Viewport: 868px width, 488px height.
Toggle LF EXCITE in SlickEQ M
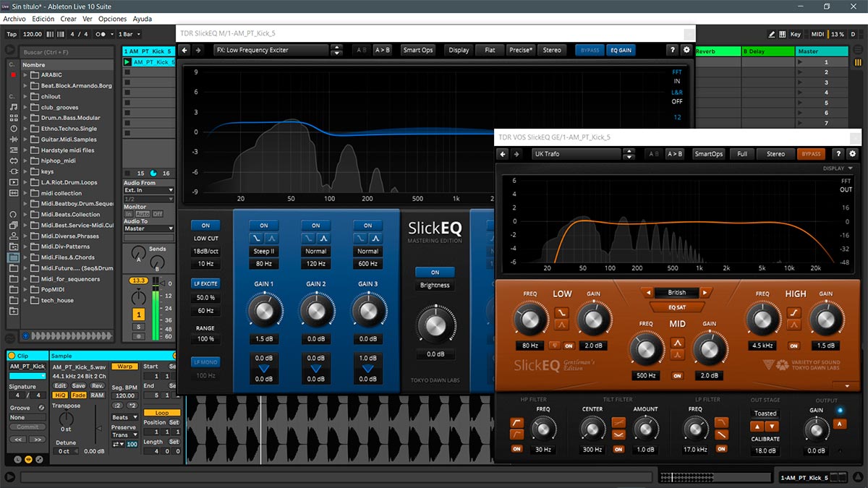[205, 283]
